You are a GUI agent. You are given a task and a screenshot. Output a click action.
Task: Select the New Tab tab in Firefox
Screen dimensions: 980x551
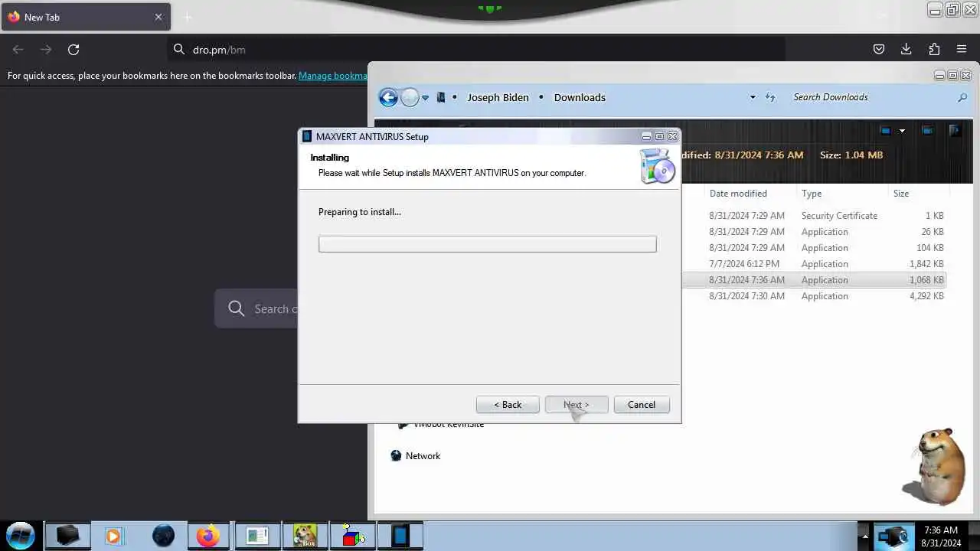86,17
